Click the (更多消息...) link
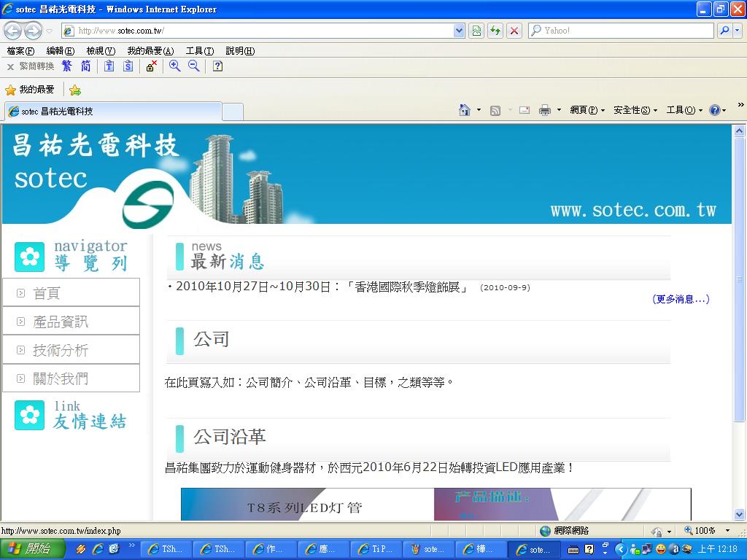 [x=681, y=299]
